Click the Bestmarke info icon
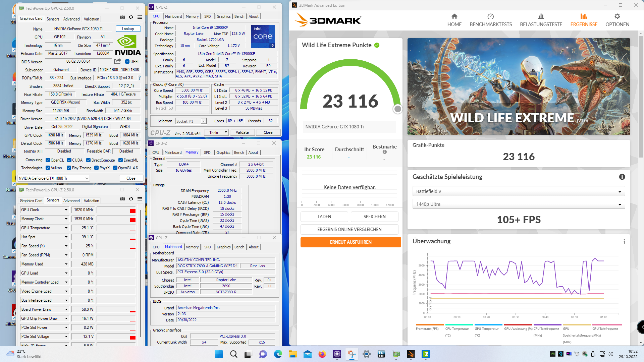644x362 pixels. click(385, 152)
